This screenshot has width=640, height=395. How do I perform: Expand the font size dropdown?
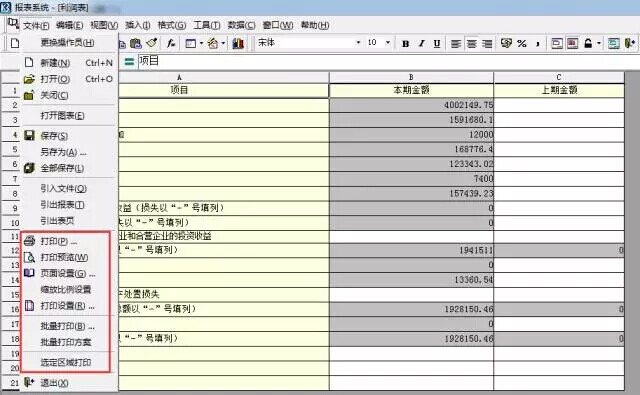click(388, 42)
